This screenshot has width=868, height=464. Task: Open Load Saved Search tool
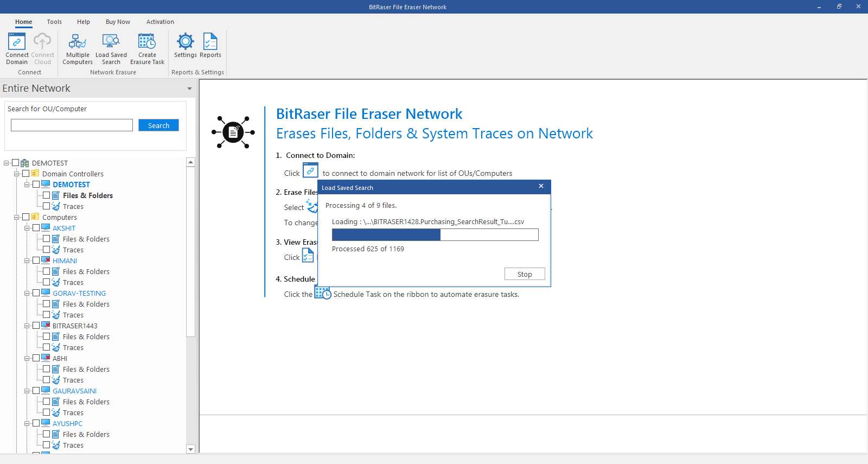(111, 42)
